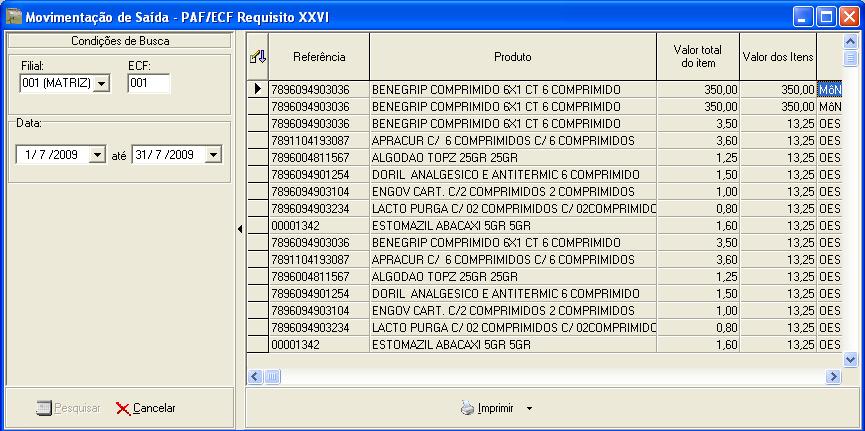Click the red X Cancelar icon
Screen dimensions: 865x431
[123, 408]
